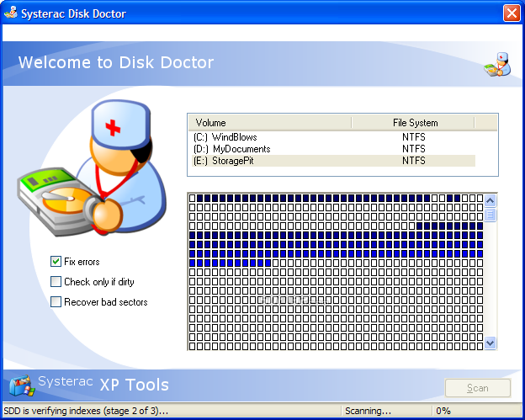This screenshot has width=525, height=420.
Task: Click cluster map scroll down arrow
Action: pyautogui.click(x=491, y=343)
